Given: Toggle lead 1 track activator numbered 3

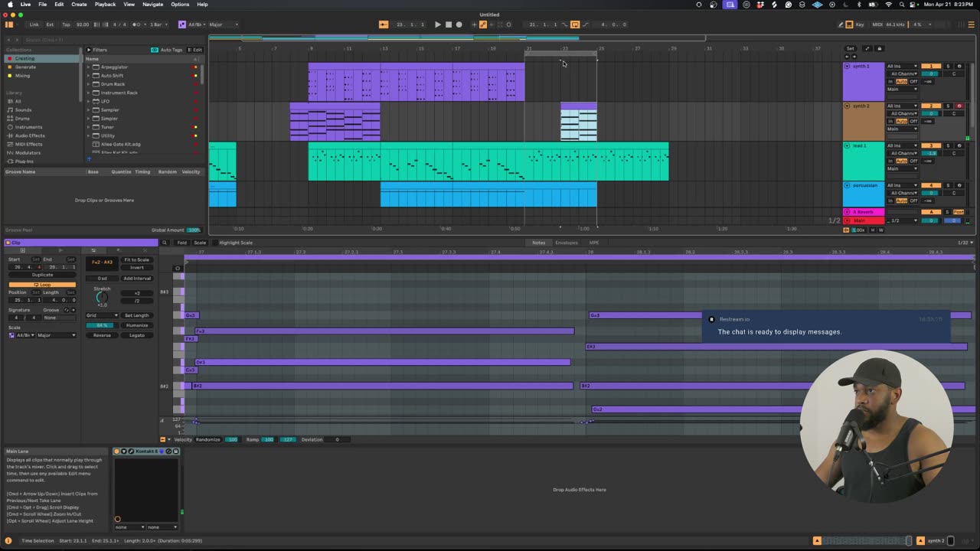Looking at the screenshot, I should (x=930, y=145).
